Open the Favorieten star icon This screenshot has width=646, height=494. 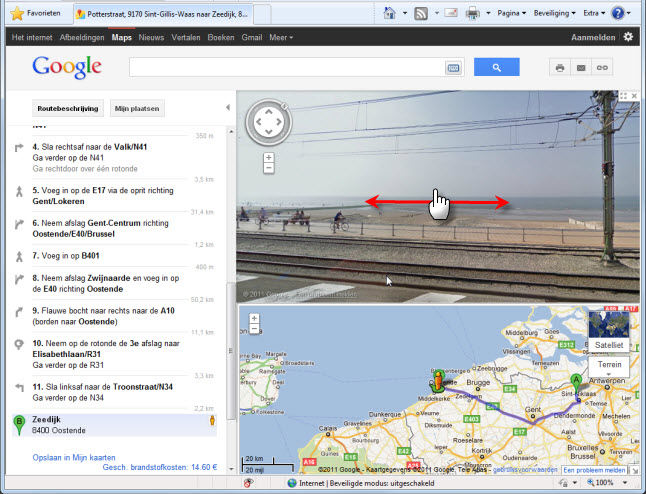point(17,13)
